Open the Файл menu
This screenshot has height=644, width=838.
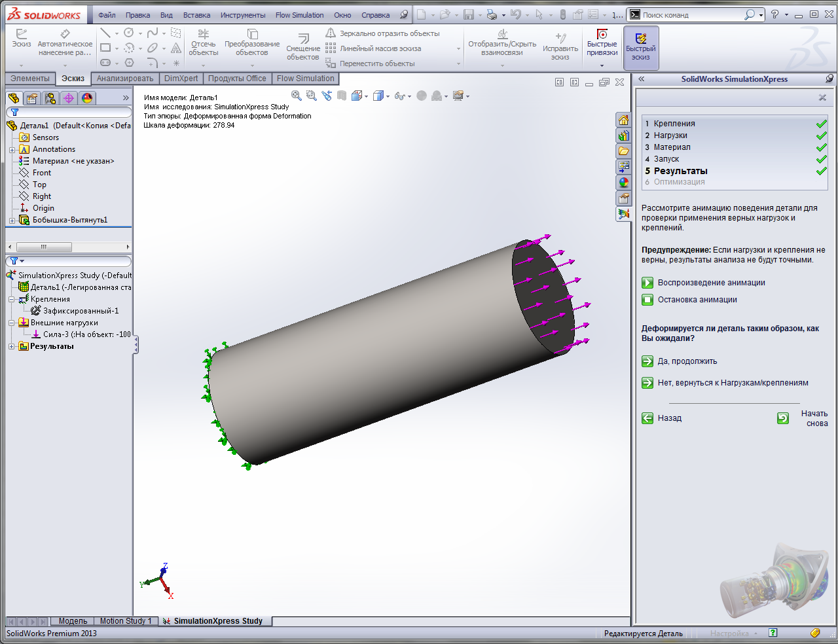coord(107,15)
